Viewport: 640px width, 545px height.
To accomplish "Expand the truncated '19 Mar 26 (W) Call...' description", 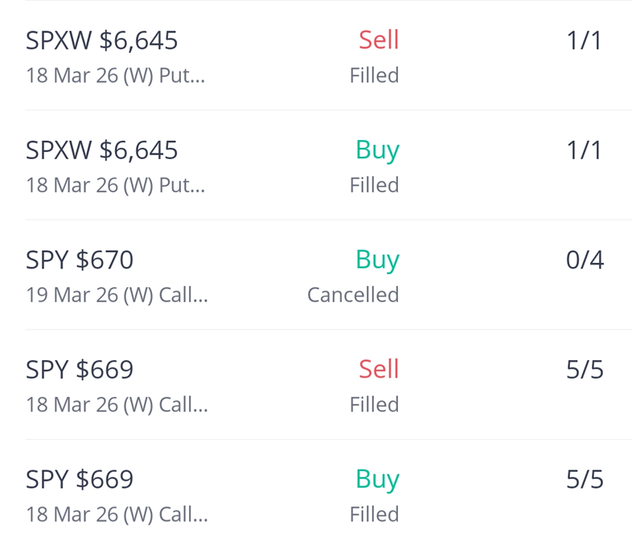I will coord(117,295).
